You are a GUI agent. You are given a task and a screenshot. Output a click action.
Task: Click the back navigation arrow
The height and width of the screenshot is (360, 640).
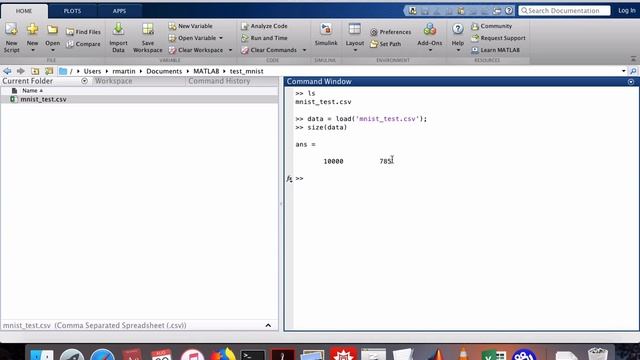[7, 71]
